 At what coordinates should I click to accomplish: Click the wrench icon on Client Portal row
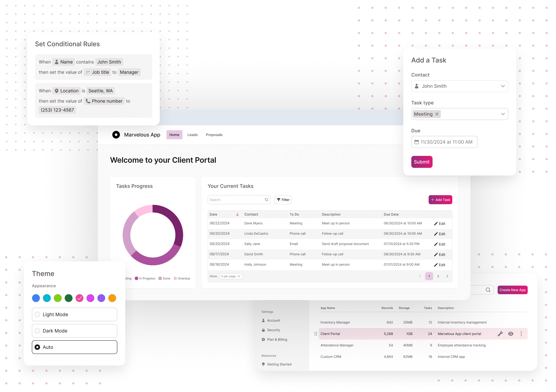(500, 334)
